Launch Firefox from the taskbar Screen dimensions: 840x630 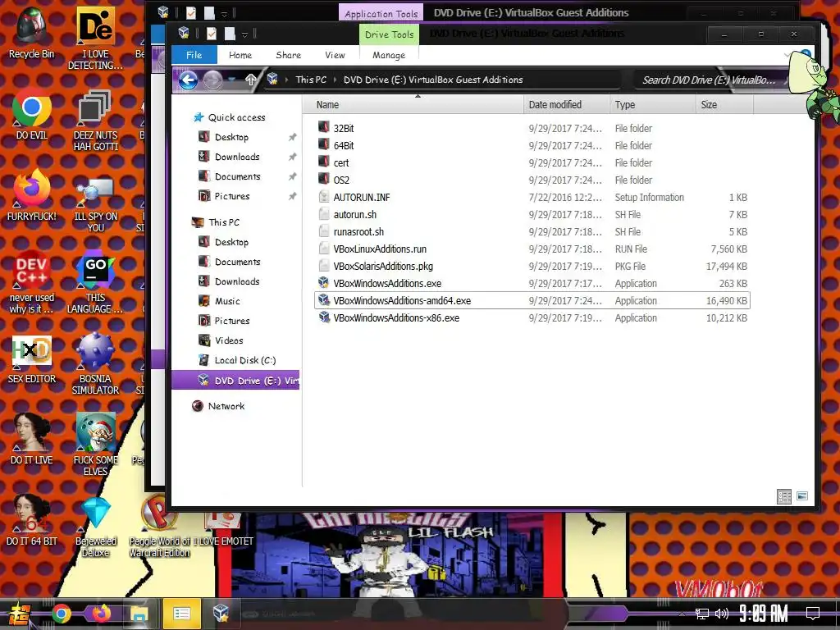(101, 613)
